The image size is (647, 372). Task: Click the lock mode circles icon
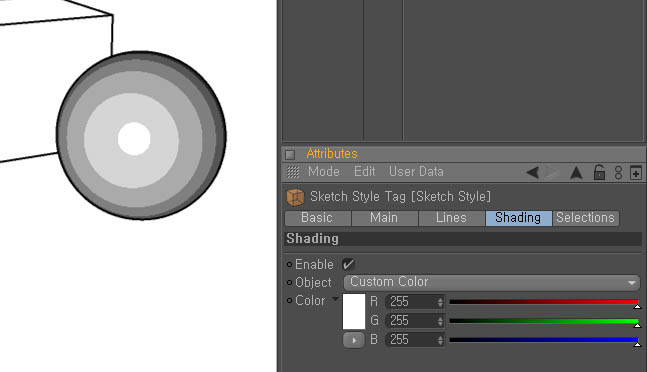(618, 172)
